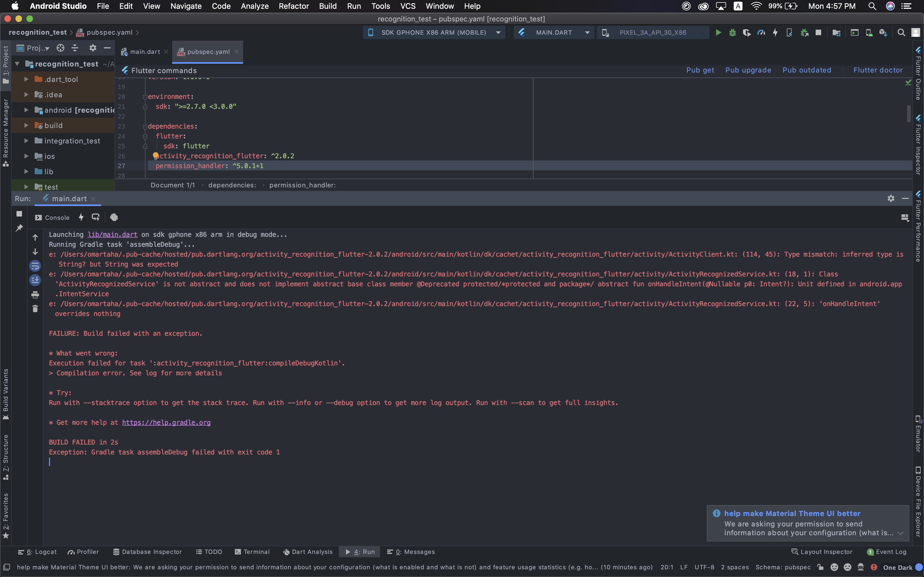Sync project with Gradle files icon

pyautogui.click(x=836, y=32)
